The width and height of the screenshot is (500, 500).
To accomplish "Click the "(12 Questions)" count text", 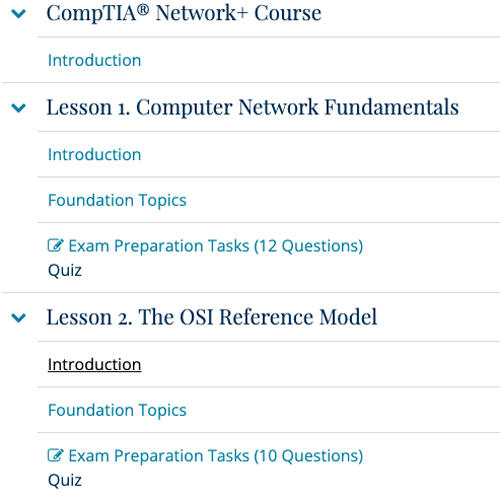I will coord(308,246).
